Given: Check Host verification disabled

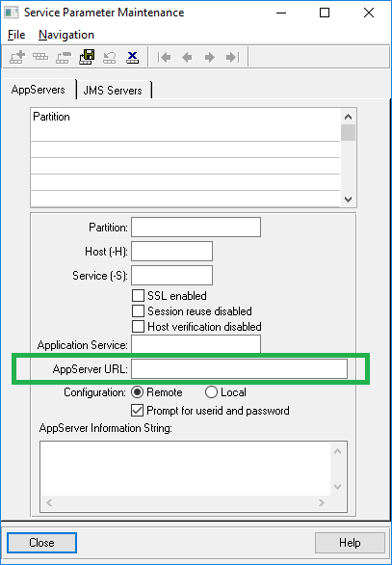Looking at the screenshot, I should (x=138, y=327).
